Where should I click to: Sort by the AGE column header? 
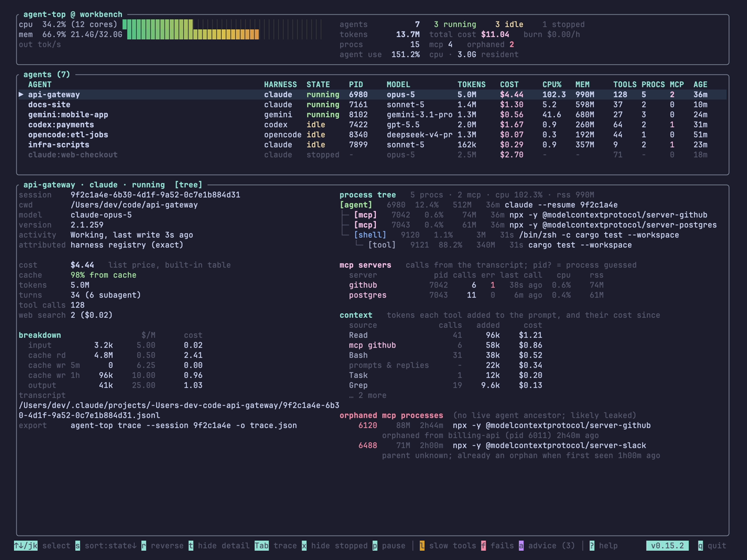(x=700, y=85)
